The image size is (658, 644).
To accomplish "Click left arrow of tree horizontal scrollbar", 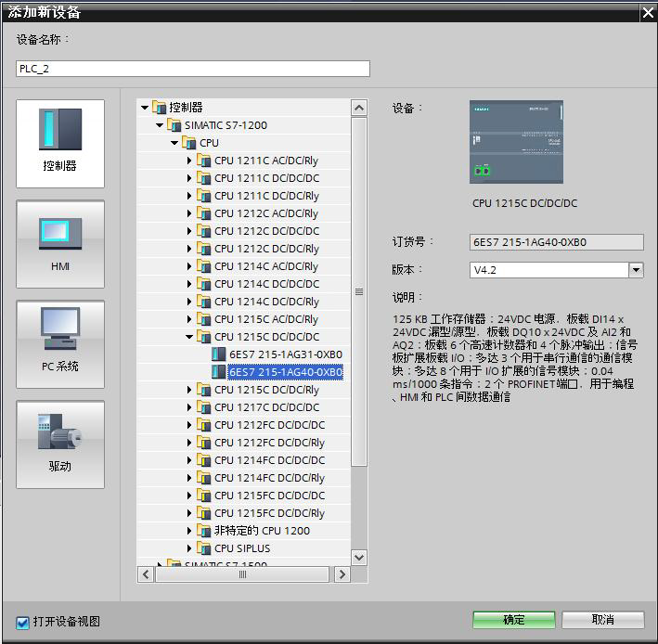I will click(146, 574).
